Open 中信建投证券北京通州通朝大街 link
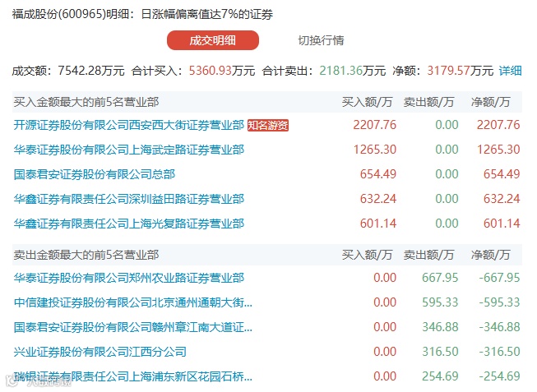The height and width of the screenshot is (392, 537). 133,302
